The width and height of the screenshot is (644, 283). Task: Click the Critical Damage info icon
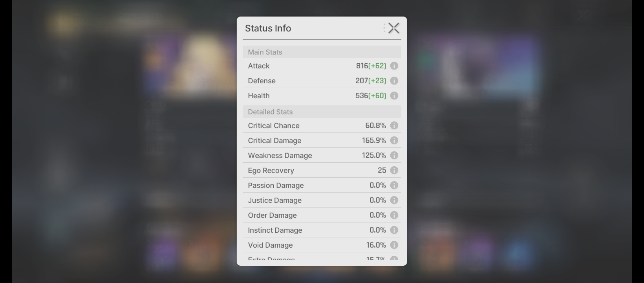394,141
